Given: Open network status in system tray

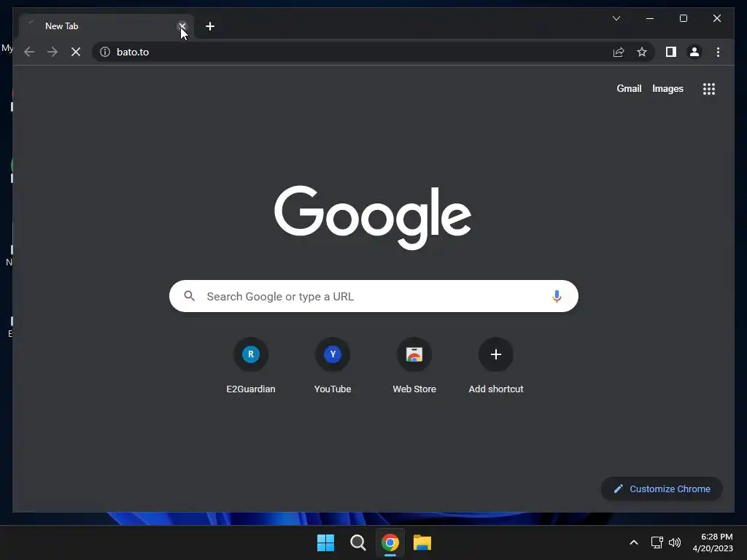Looking at the screenshot, I should 657,542.
